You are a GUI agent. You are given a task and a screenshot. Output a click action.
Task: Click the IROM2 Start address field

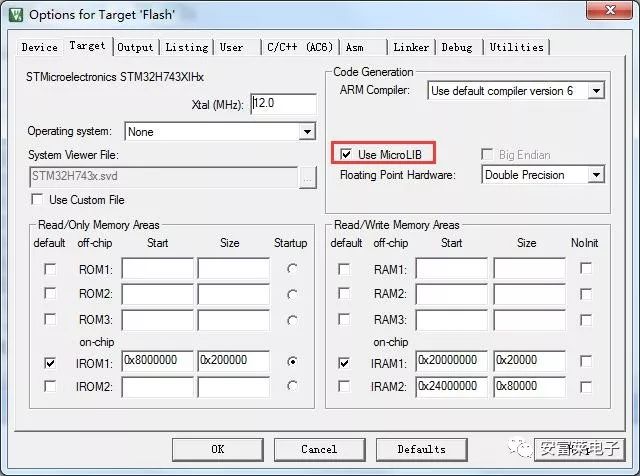[157, 387]
